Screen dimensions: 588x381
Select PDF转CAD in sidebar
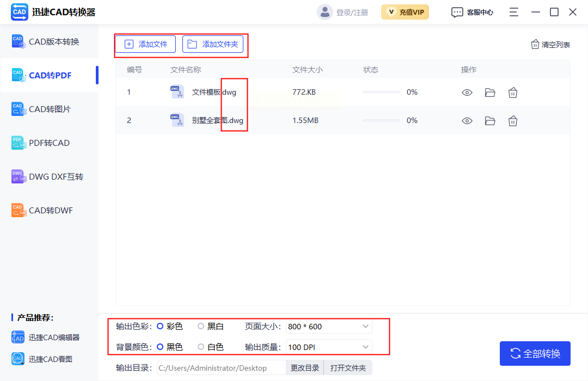pyautogui.click(x=49, y=143)
